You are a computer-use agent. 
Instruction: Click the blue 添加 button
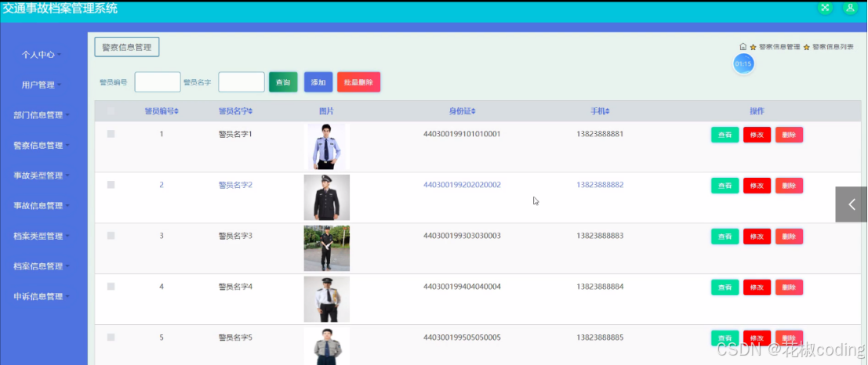[x=318, y=81]
